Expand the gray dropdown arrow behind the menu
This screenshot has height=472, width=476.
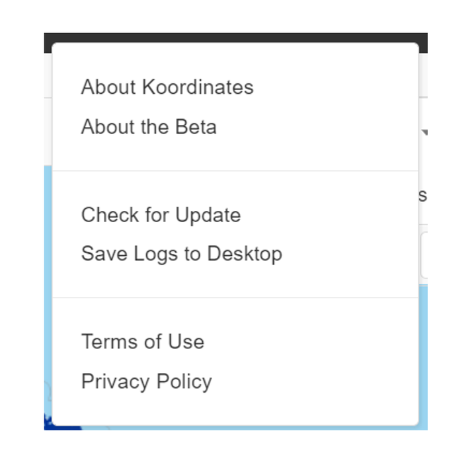click(x=424, y=132)
